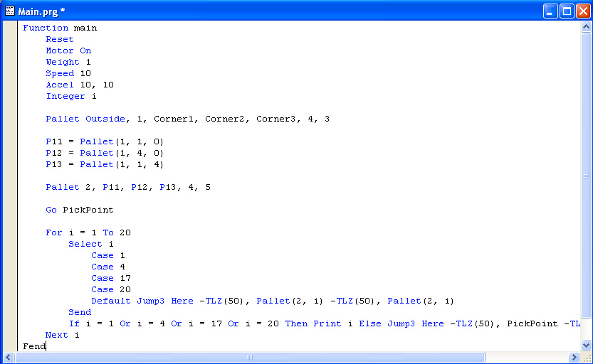
Task: Click the 'Next i' line
Action: (63, 335)
